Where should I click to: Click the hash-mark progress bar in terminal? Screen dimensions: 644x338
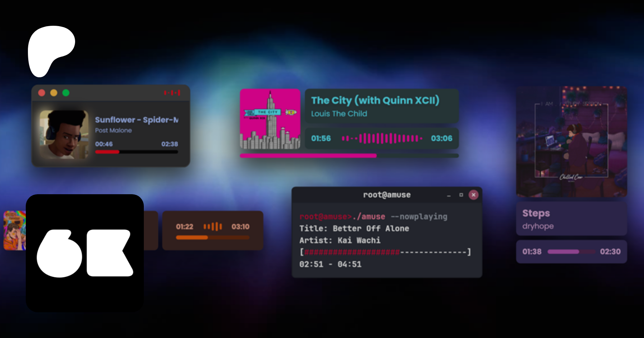pyautogui.click(x=385, y=252)
